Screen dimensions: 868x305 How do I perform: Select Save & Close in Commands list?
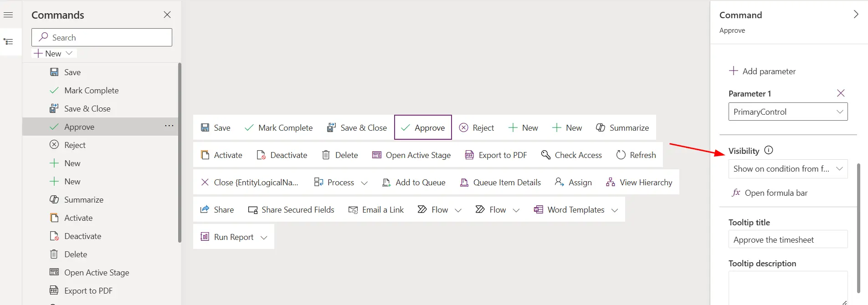[x=100, y=108]
